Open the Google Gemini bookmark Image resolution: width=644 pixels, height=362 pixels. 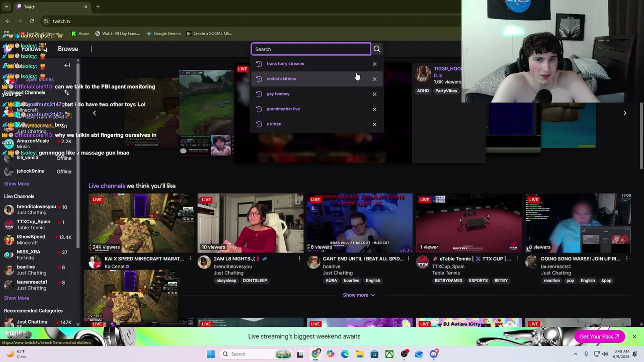164,33
